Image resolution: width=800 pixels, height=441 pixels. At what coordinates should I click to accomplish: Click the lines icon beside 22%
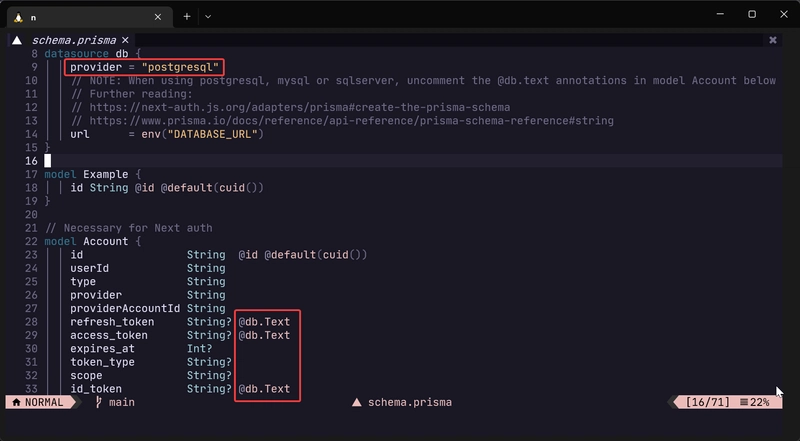click(x=744, y=402)
